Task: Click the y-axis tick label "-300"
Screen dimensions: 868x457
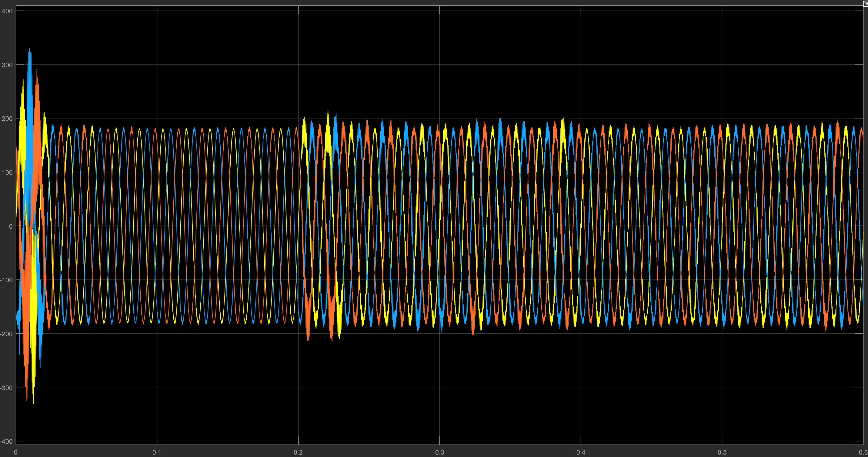Action: (x=6, y=388)
